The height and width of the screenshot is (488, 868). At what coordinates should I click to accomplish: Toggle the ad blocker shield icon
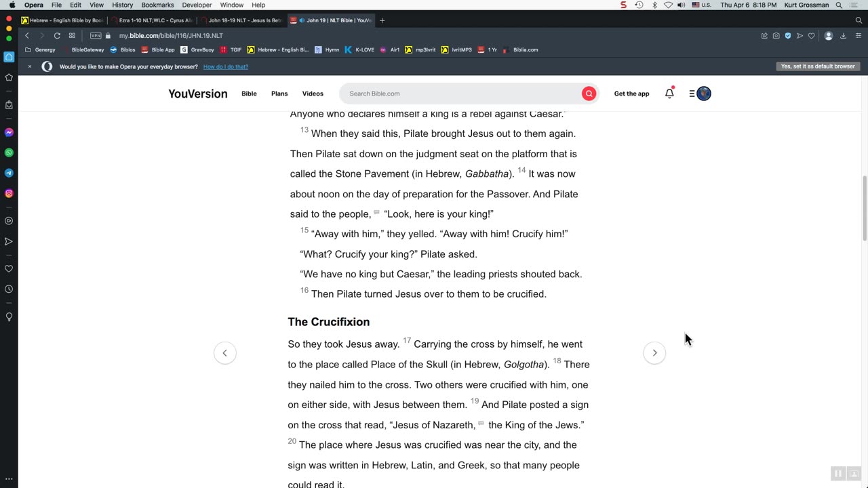(x=788, y=35)
